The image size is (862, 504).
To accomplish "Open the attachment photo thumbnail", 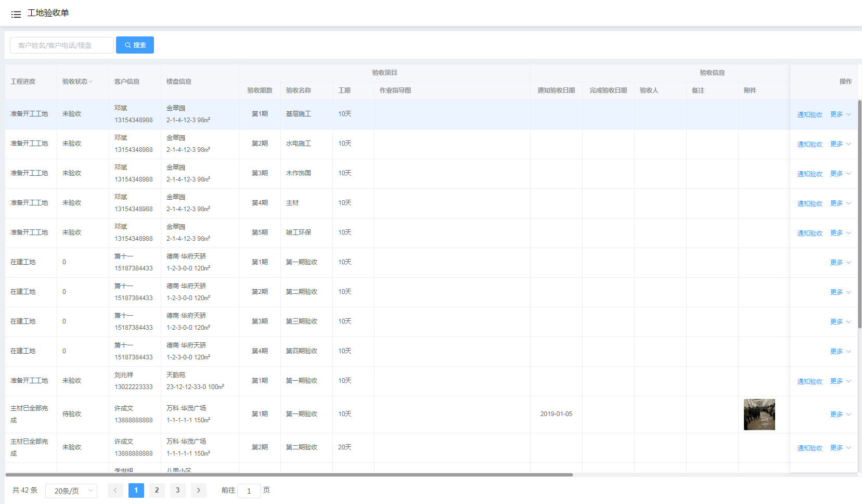I will (759, 415).
